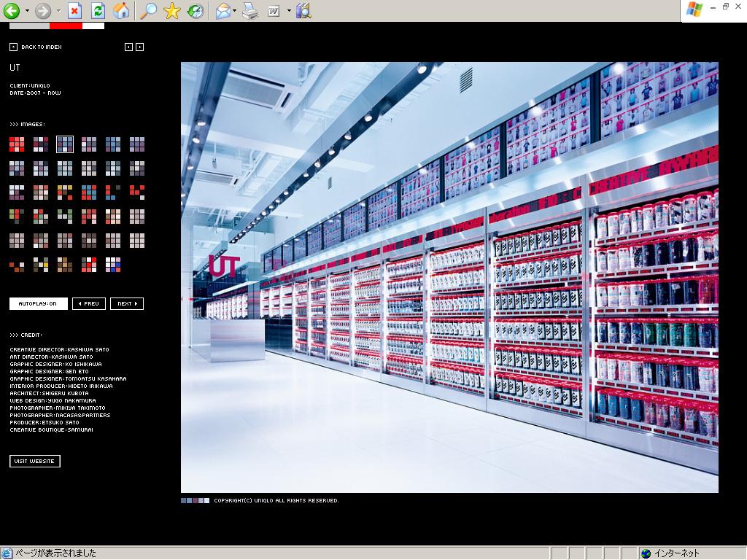Show the third thumbnail in the fifth images row
The width and height of the screenshot is (747, 560).
tap(65, 241)
